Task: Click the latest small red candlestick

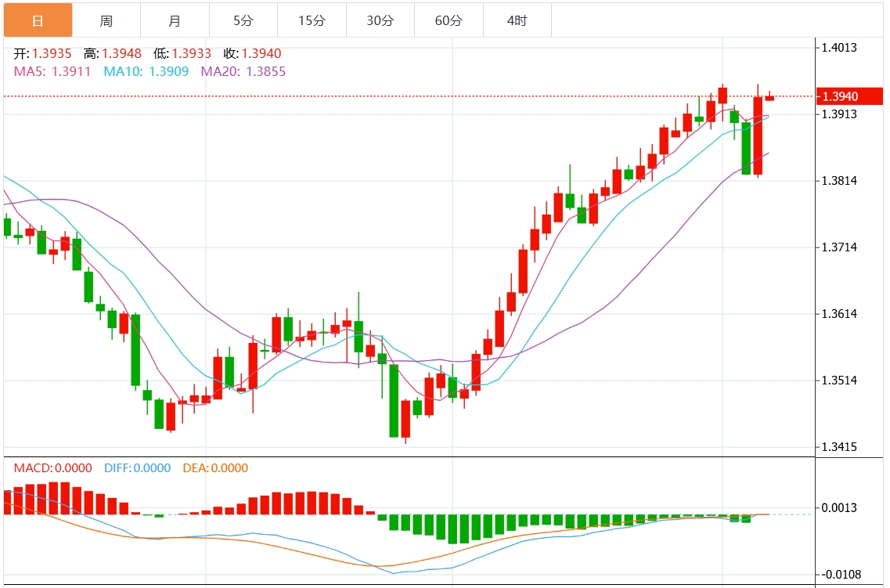Action: tap(769, 97)
